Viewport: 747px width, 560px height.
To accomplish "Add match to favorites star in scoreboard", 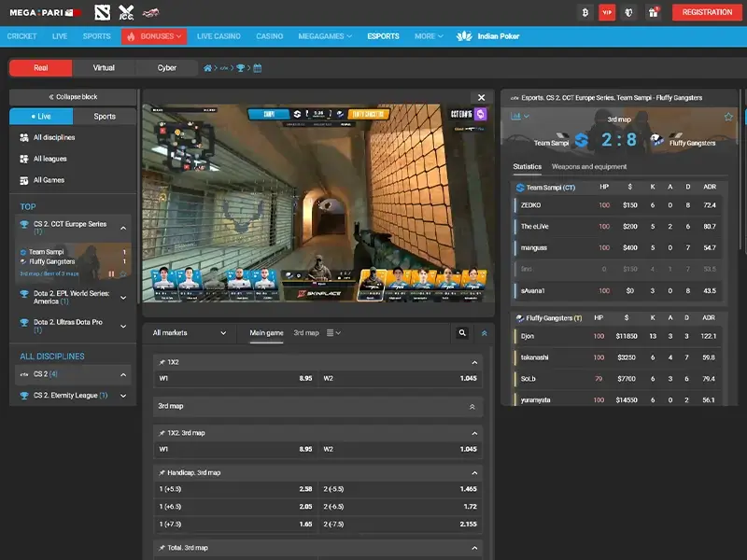I will coord(728,117).
